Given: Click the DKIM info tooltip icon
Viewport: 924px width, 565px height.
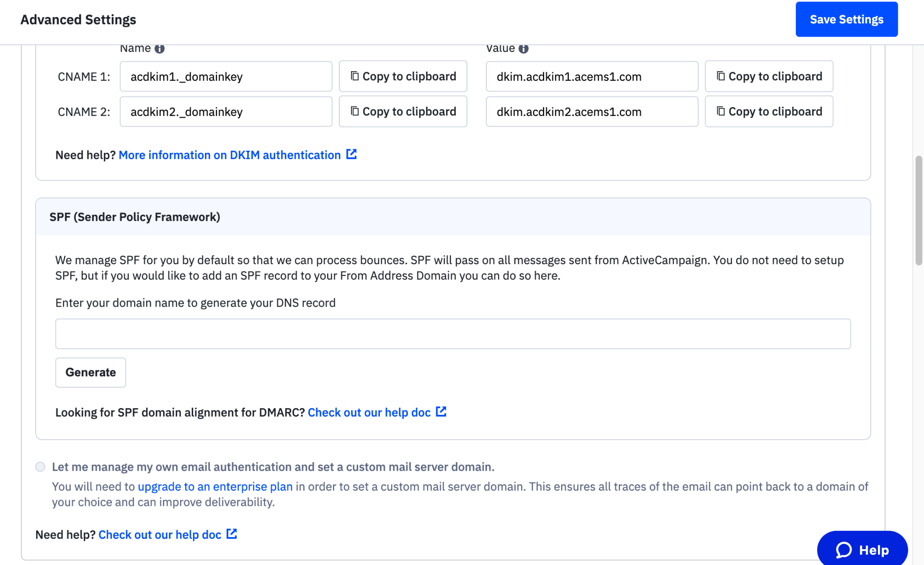Looking at the screenshot, I should pyautogui.click(x=159, y=48).
